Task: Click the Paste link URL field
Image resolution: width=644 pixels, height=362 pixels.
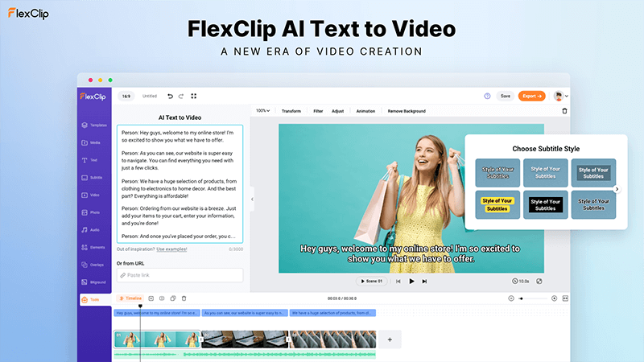Action: (180, 275)
